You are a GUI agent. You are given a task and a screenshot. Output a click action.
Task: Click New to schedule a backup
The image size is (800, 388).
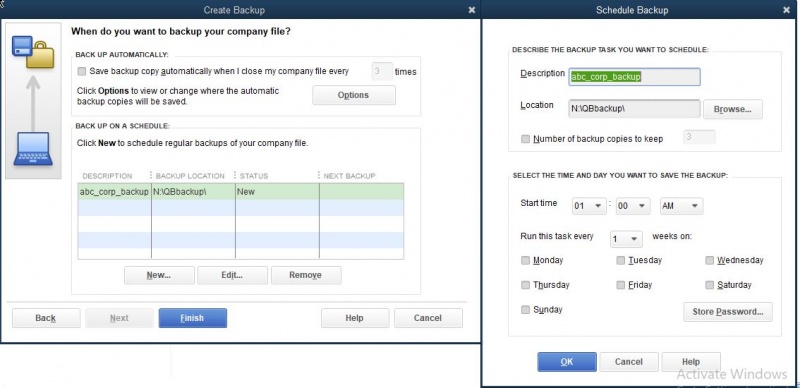[159, 275]
